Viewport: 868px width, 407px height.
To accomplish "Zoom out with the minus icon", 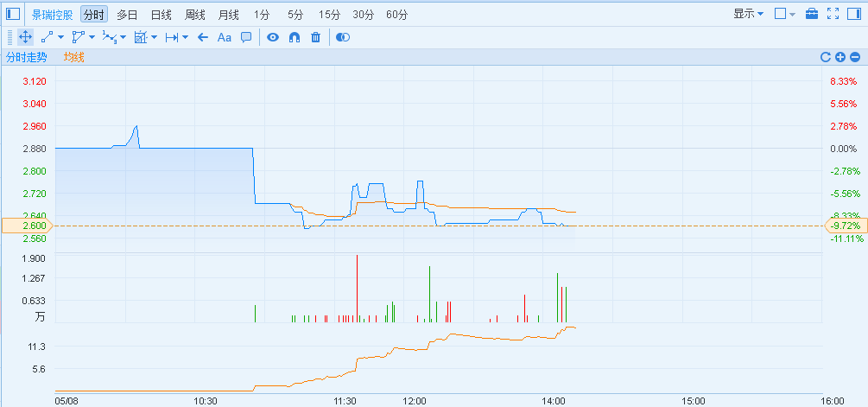I will (855, 57).
